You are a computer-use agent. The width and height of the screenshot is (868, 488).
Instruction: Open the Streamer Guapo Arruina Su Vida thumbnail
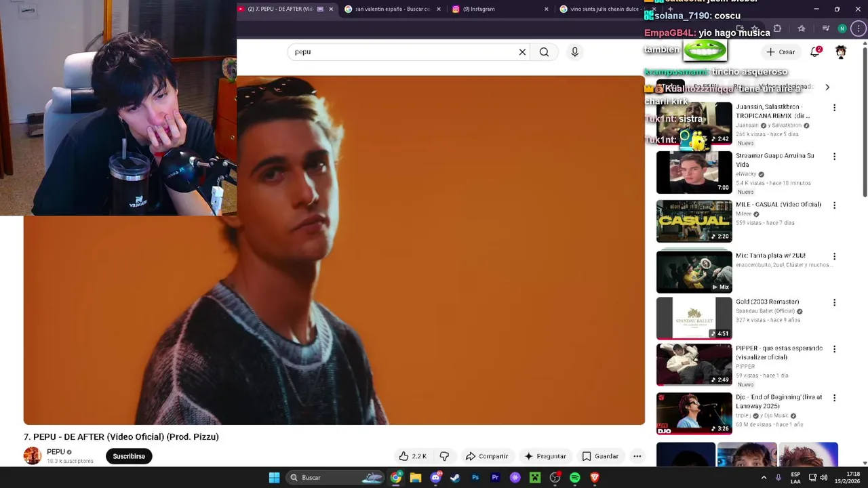point(694,172)
